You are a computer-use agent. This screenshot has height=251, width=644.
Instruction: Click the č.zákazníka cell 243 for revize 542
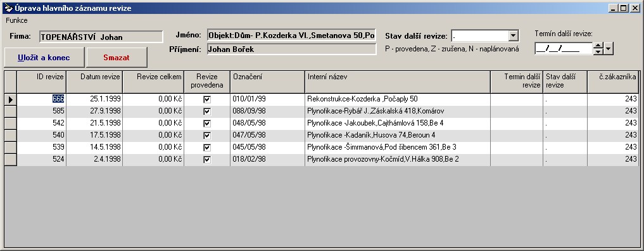pyautogui.click(x=613, y=123)
